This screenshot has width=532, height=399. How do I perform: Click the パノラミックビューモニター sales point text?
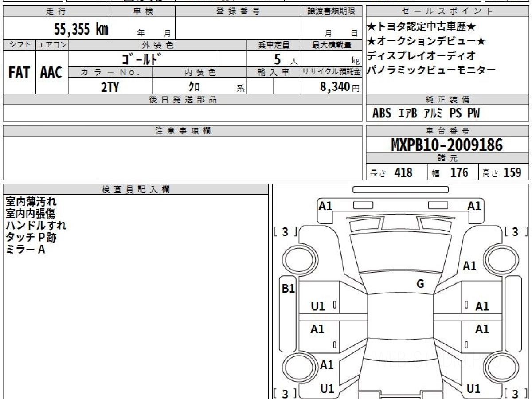pyautogui.click(x=431, y=70)
